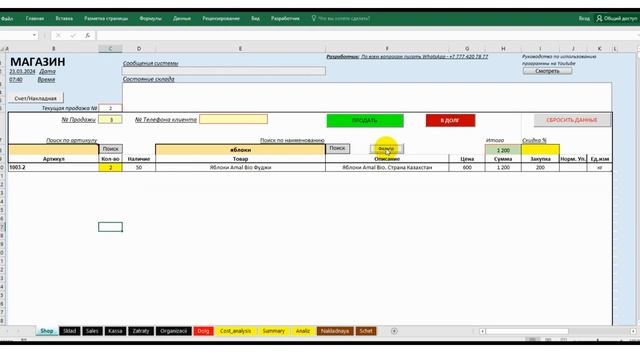
Task: Open the Формулы ribbon tab
Action: click(150, 18)
